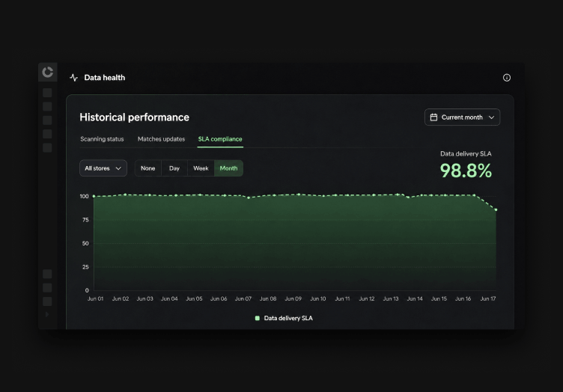
Task: Click the Jun 01 axis label
Action: (96, 298)
